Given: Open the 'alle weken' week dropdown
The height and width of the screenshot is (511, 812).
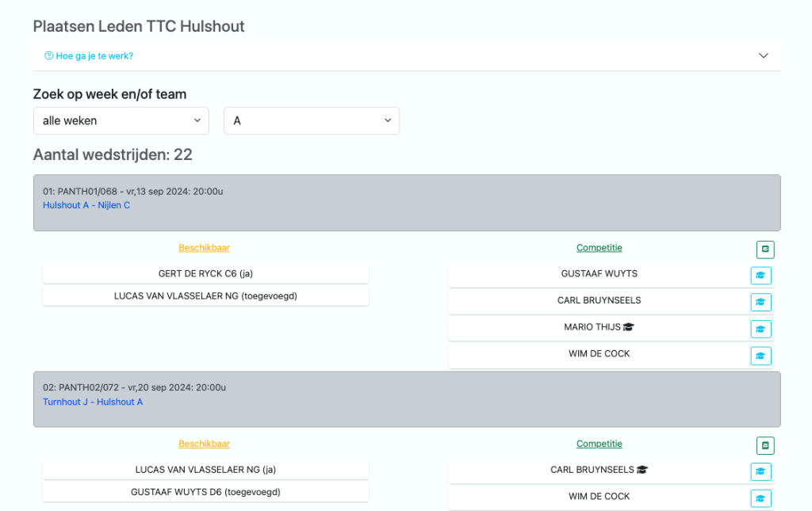Looking at the screenshot, I should tap(121, 120).
